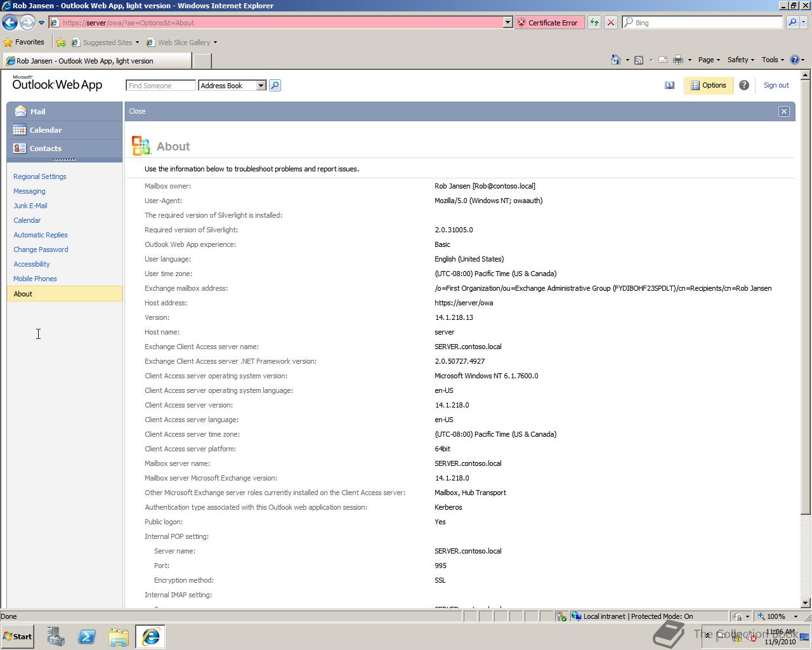This screenshot has width=812, height=650.
Task: Open a new blank browser tab
Action: [202, 61]
